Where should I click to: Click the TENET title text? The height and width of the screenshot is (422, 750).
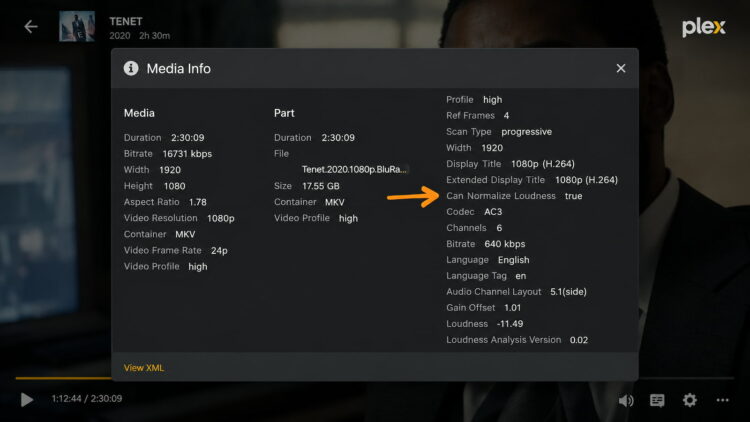tap(126, 22)
